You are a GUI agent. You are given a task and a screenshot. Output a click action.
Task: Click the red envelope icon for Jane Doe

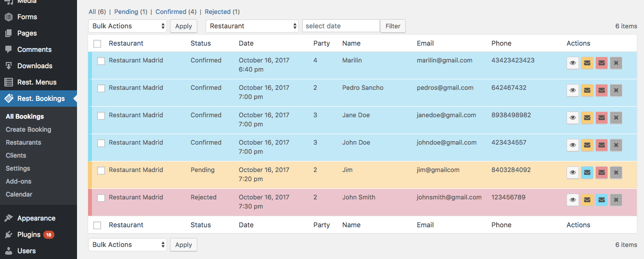point(602,118)
